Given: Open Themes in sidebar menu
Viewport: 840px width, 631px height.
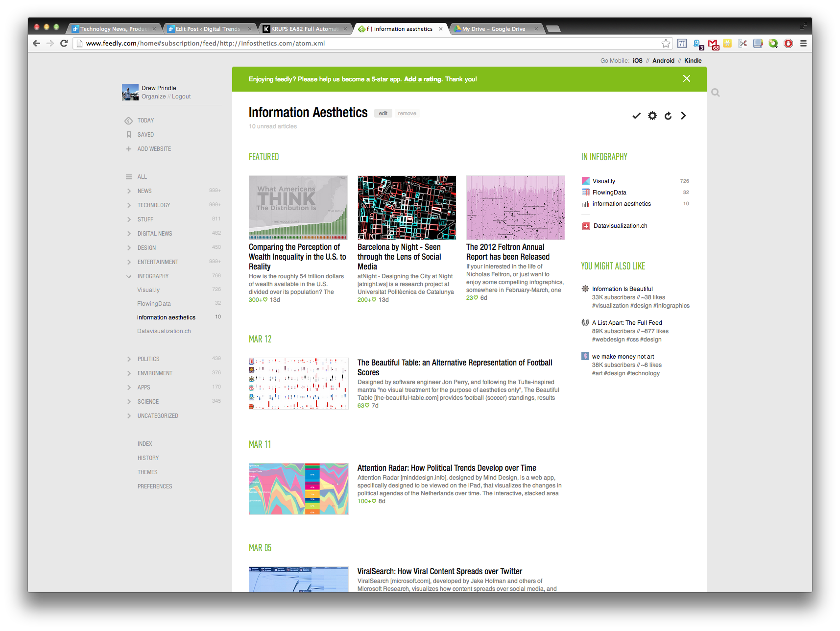Looking at the screenshot, I should (147, 472).
